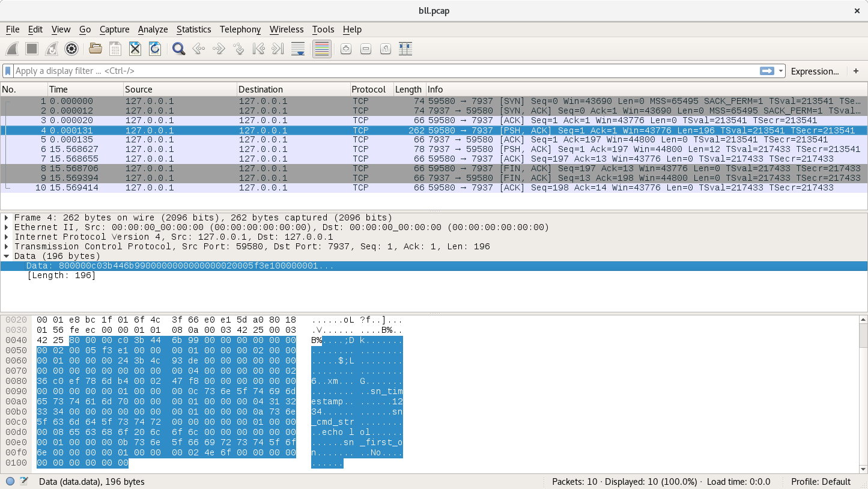Image resolution: width=868 pixels, height=489 pixels.
Task: Sort by the Source column header
Action: 180,89
